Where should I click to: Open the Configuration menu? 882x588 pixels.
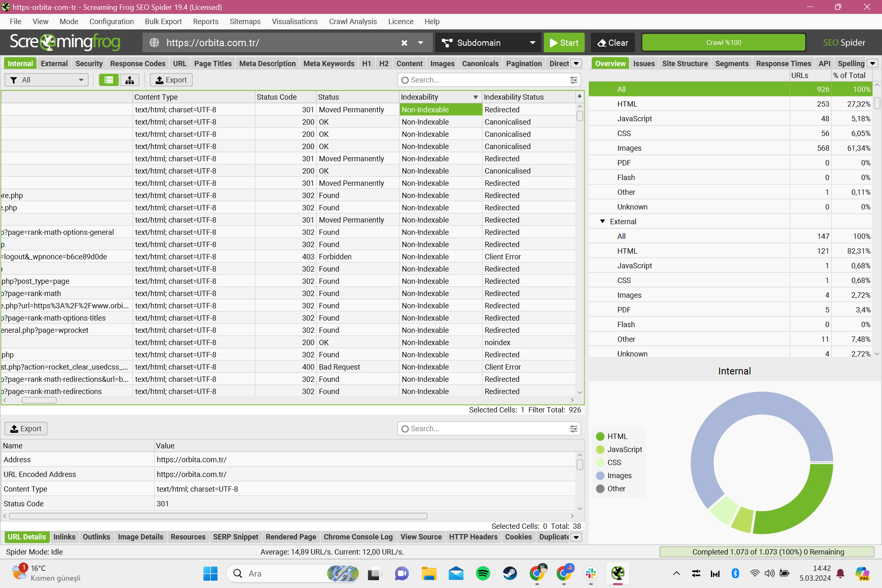coord(111,22)
